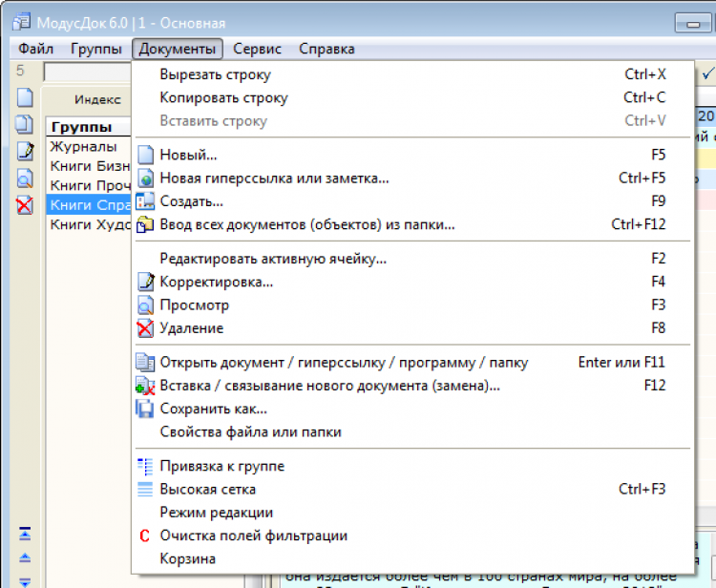Open Корзина from the Документы menu
Image resolution: width=716 pixels, height=588 pixels.
pos(412,558)
